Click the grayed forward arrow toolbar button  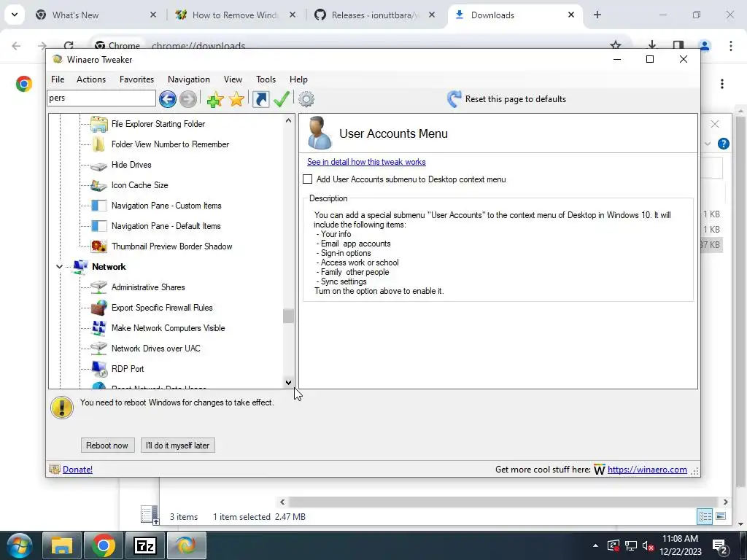(x=188, y=99)
